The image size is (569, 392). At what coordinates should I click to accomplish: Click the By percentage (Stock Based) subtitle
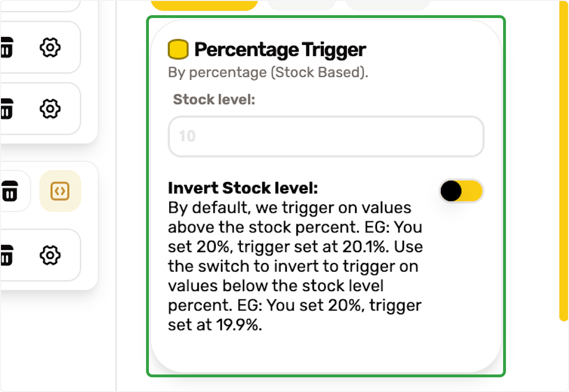tap(268, 73)
